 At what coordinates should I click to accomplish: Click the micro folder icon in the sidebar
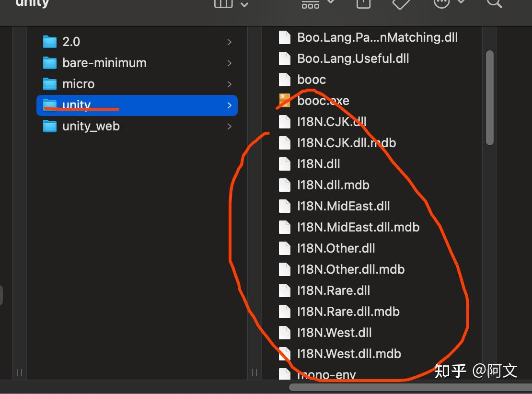(50, 84)
